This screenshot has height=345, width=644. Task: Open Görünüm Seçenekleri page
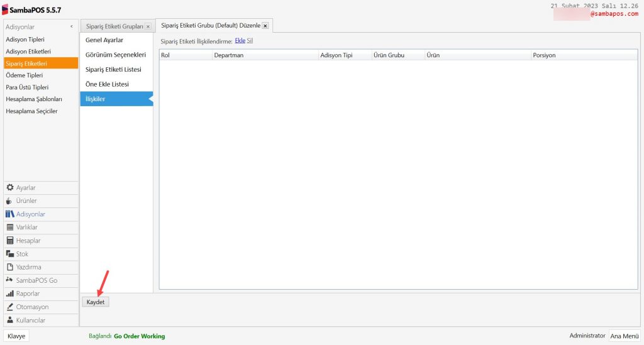[116, 55]
